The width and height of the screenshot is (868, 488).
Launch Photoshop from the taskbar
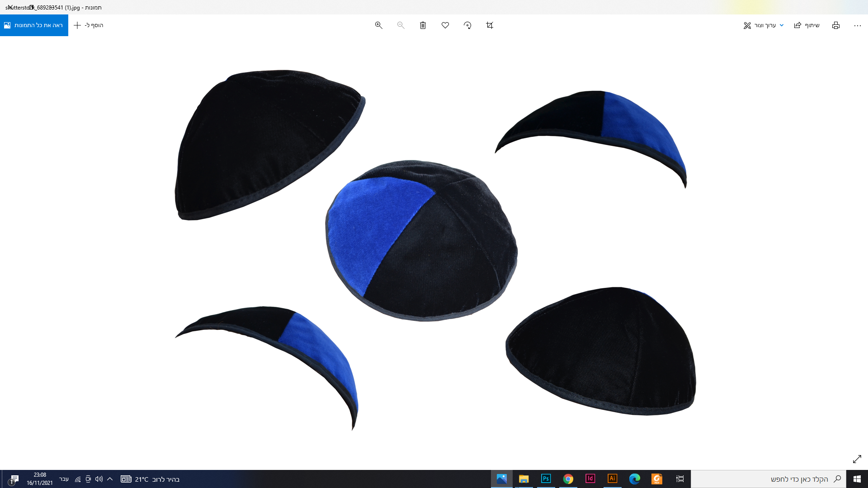click(546, 479)
